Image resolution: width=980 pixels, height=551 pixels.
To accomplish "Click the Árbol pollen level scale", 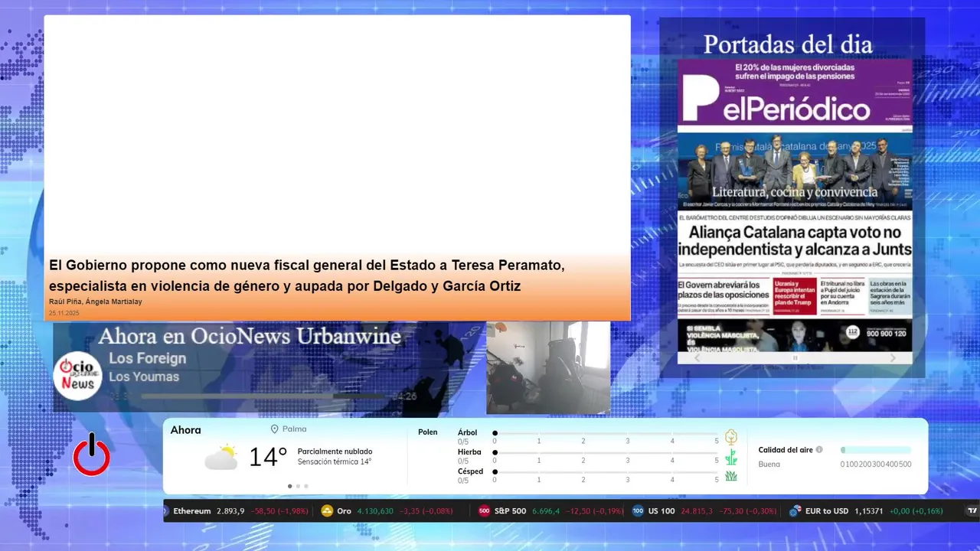I will (606, 433).
